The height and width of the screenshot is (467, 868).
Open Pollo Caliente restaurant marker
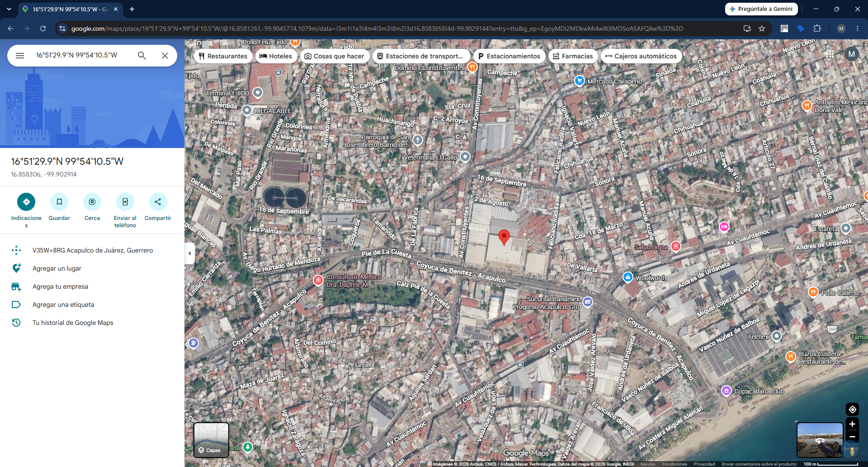point(813,292)
